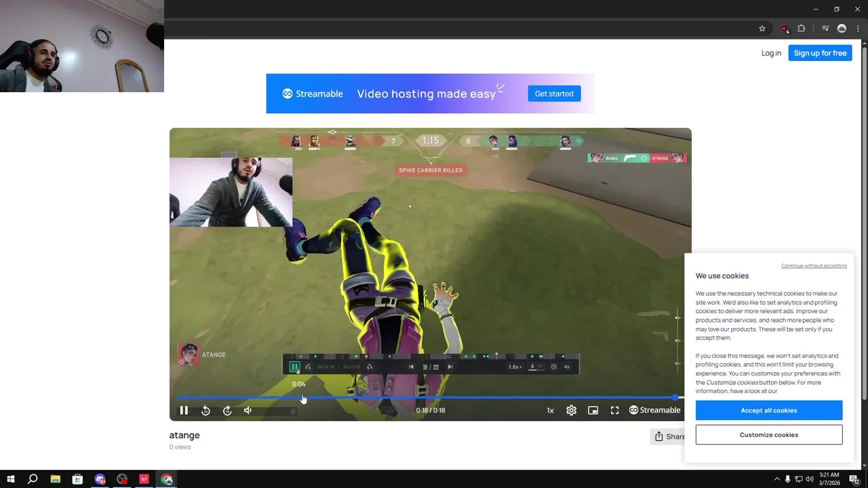Open Chrome profile avatar
The height and width of the screenshot is (488, 868).
842,28
